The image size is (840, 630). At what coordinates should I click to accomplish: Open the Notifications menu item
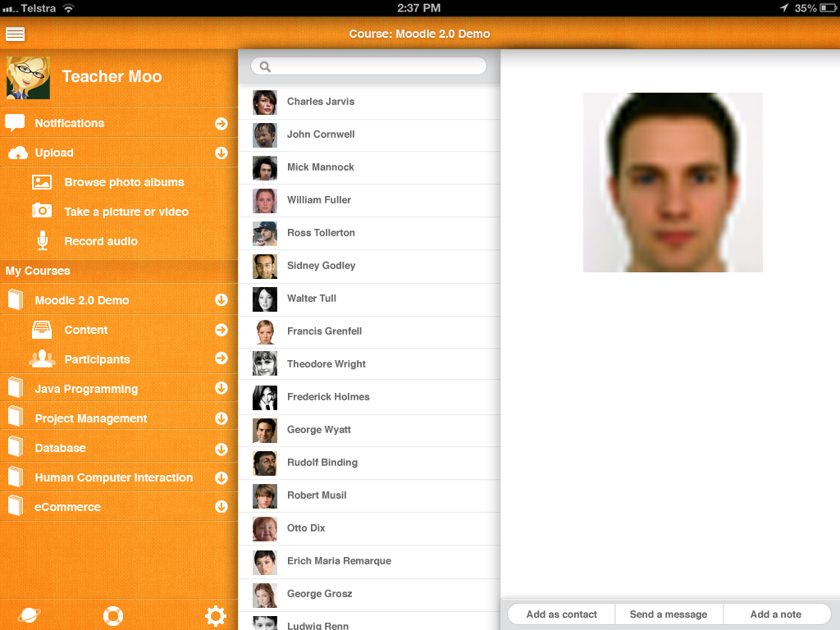click(x=119, y=123)
